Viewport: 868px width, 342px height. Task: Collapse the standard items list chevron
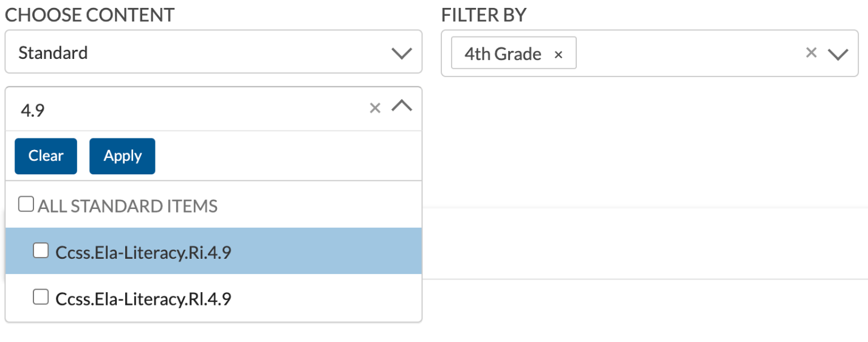[402, 106]
